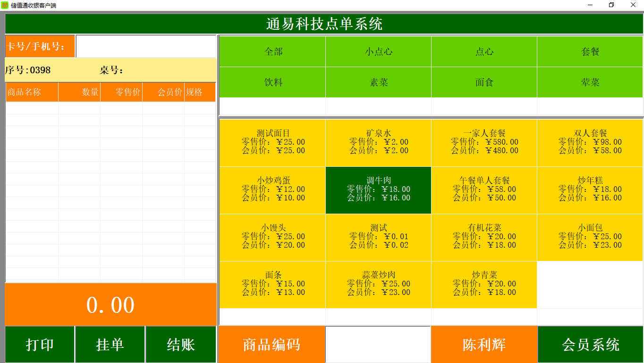Click the 序号:0398 label
The image size is (644, 363).
tap(28, 70)
